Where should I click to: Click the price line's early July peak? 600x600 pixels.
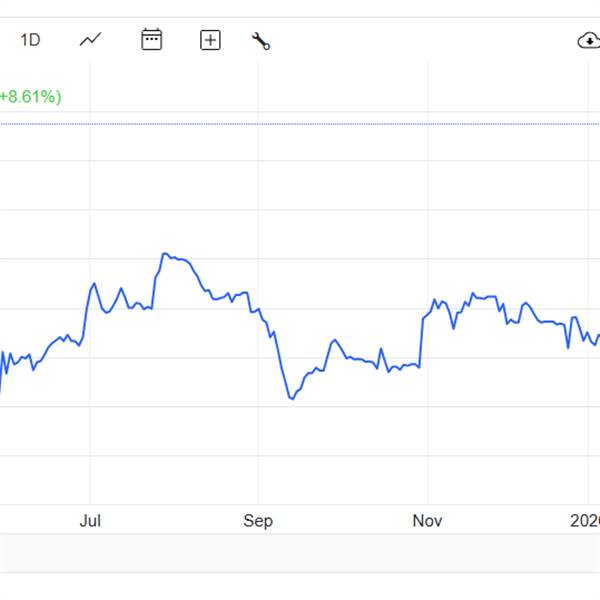click(94, 283)
